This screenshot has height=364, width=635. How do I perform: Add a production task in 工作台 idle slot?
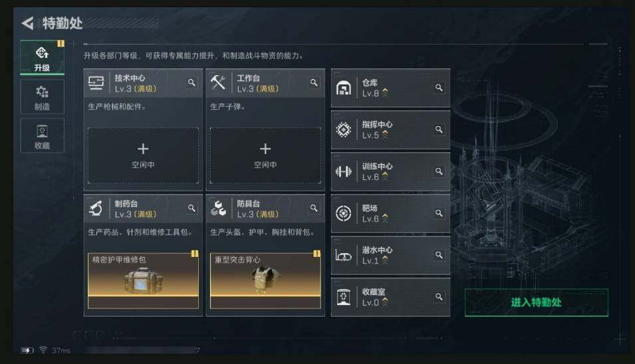coord(265,155)
